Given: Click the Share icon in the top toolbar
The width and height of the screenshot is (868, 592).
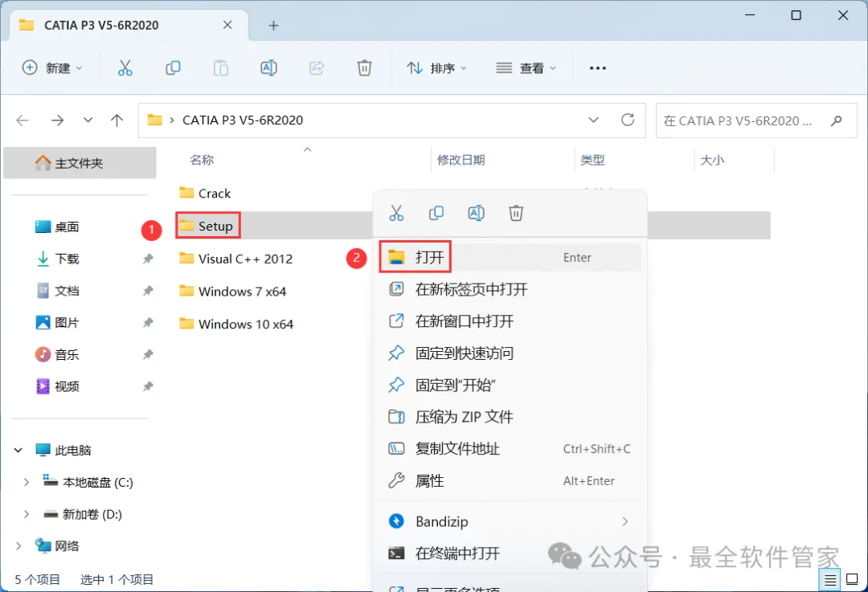Looking at the screenshot, I should click(317, 68).
